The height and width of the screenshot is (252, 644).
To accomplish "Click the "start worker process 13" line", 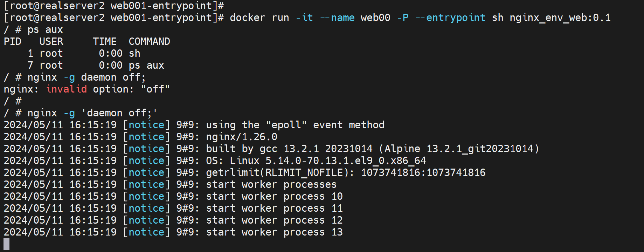I will pos(274,232).
